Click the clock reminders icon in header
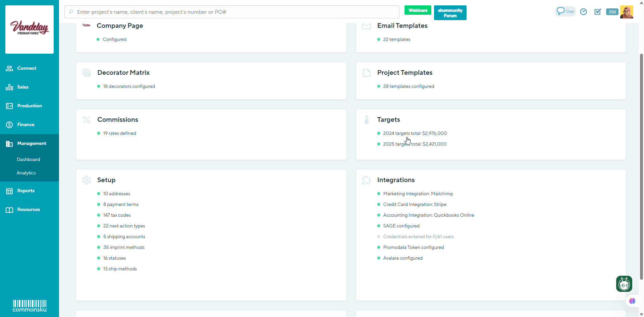644x317 pixels. (x=584, y=12)
